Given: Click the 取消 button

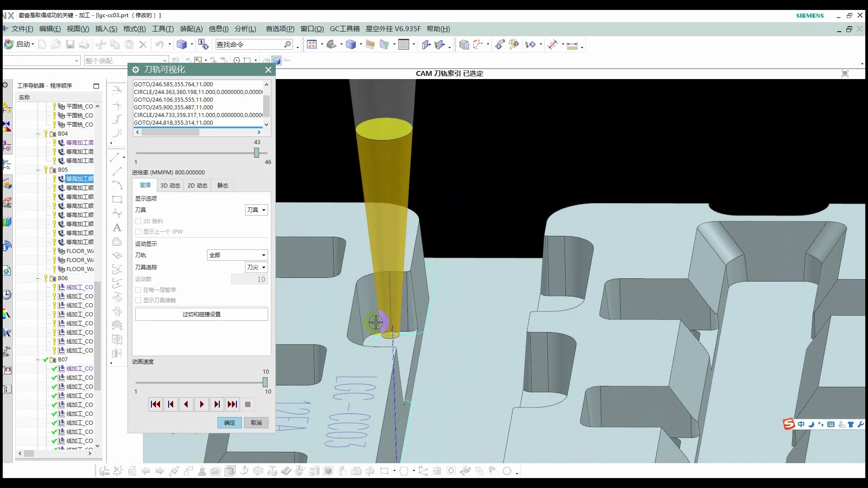Looking at the screenshot, I should 256,423.
